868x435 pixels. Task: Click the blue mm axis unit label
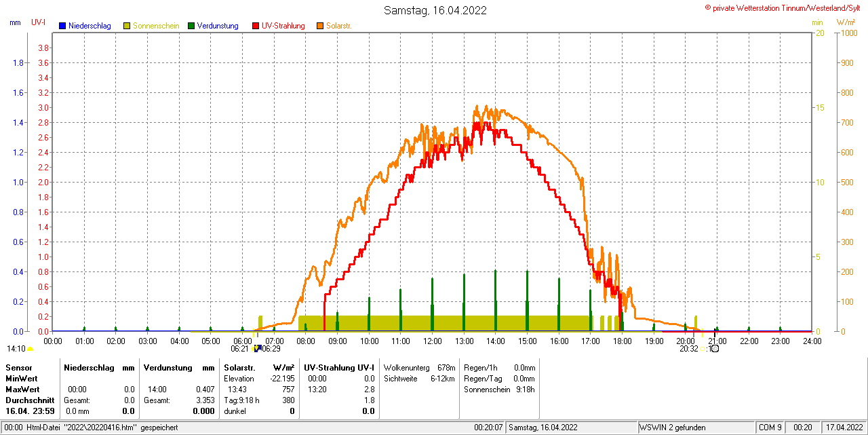(16, 22)
